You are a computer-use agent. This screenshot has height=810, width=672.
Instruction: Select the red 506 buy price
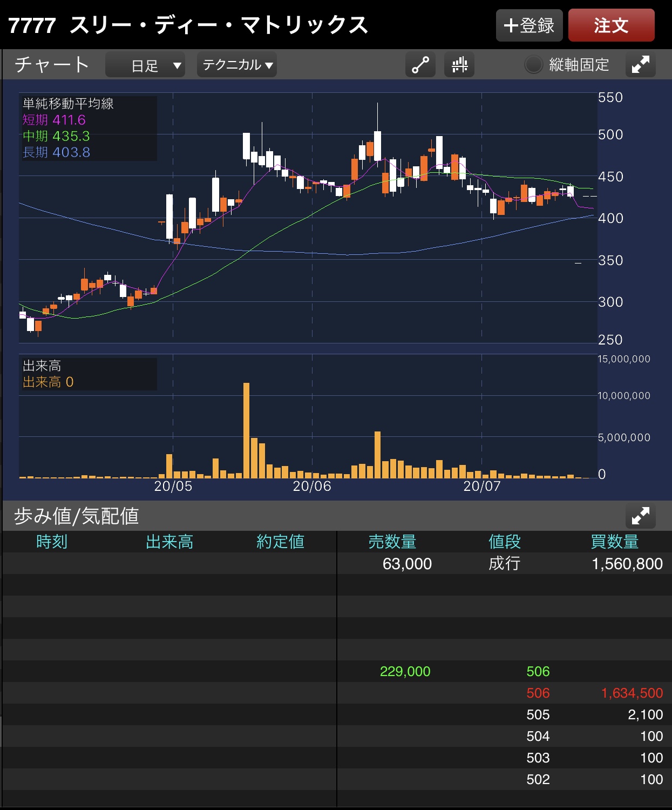tap(538, 693)
